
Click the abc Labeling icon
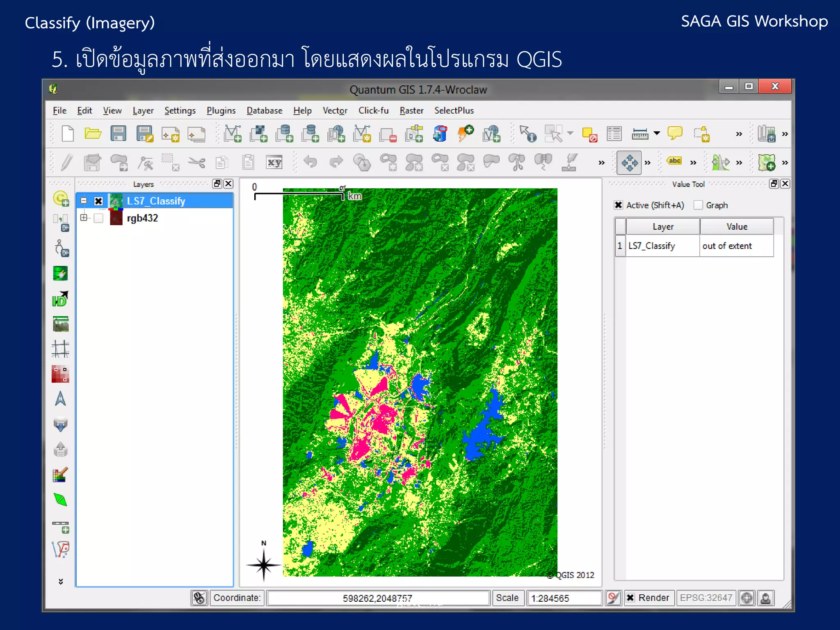coord(675,161)
